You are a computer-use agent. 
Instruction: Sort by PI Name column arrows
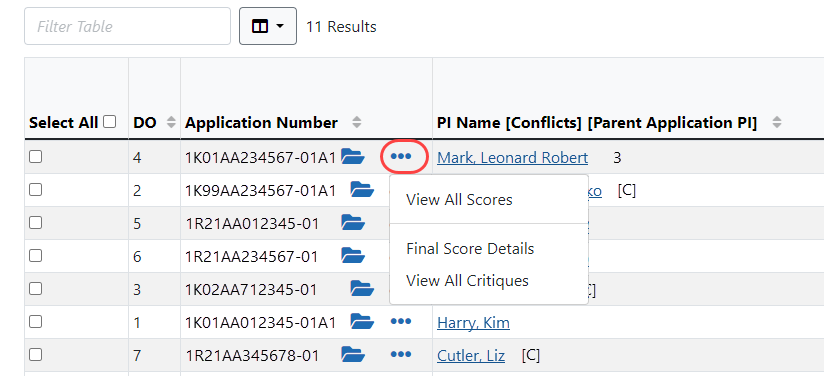click(x=777, y=123)
